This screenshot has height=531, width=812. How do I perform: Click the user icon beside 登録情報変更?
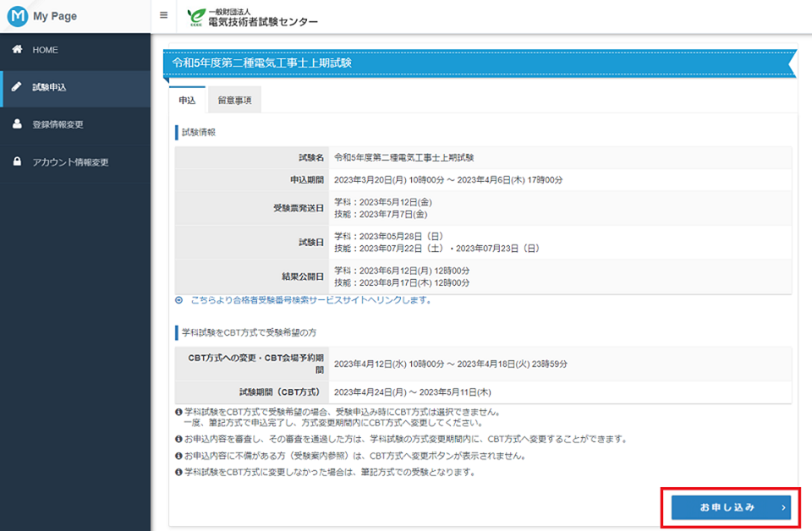point(17,124)
